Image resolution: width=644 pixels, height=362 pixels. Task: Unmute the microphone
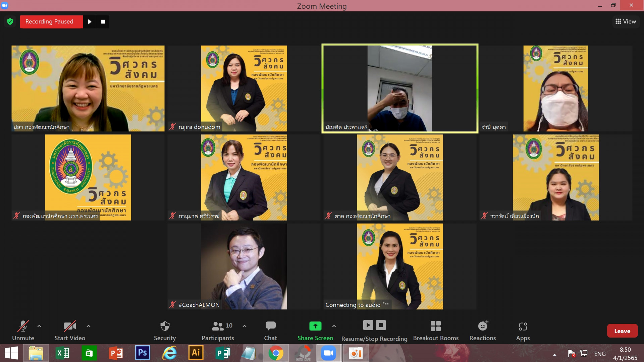click(x=23, y=330)
